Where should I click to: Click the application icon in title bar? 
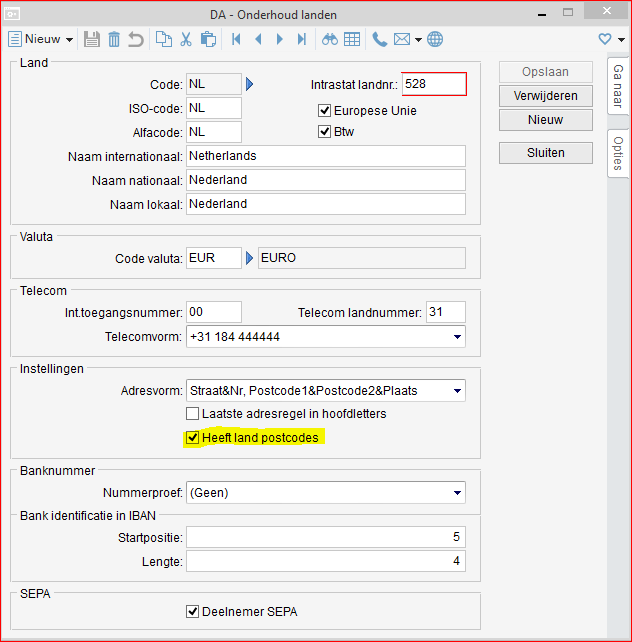pyautogui.click(x=12, y=14)
